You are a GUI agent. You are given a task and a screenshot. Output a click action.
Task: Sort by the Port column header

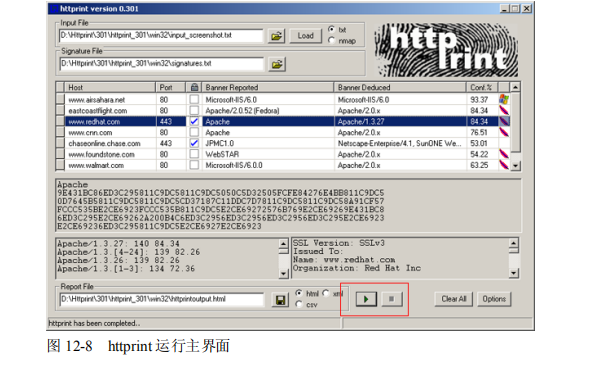[171, 87]
